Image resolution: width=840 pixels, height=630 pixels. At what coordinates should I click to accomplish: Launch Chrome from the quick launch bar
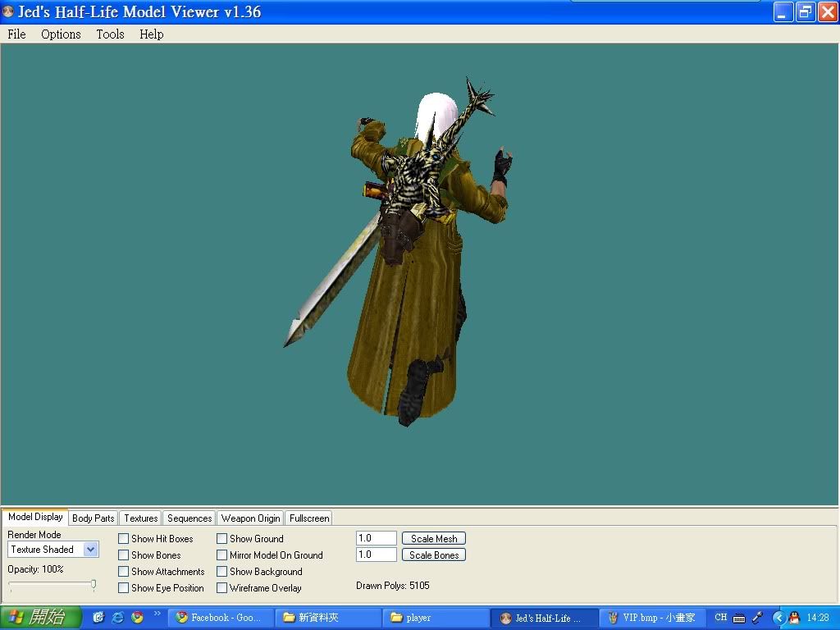coord(137,618)
